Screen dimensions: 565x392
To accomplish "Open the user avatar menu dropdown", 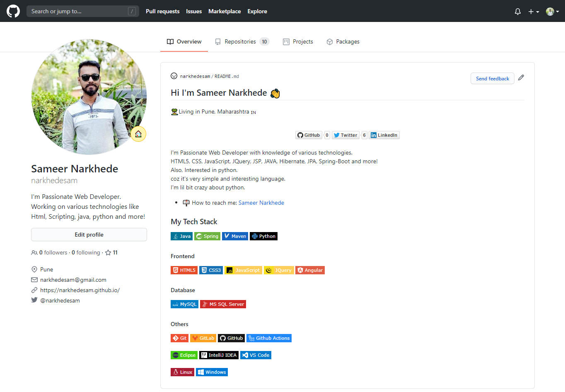I will point(553,12).
